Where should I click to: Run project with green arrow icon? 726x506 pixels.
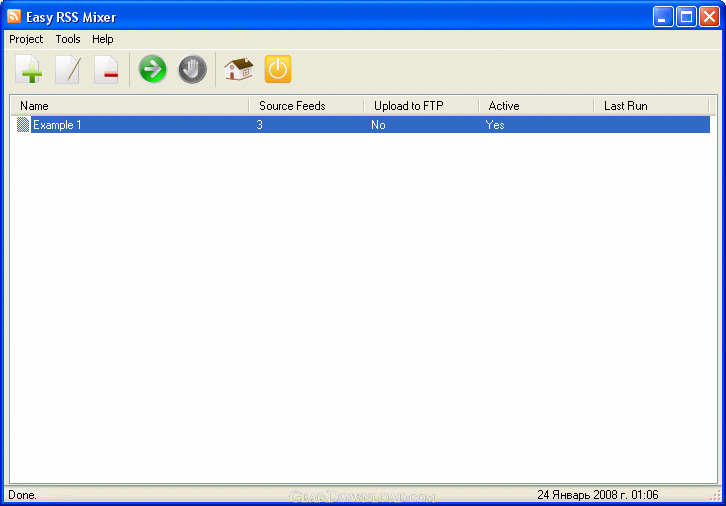coord(153,69)
